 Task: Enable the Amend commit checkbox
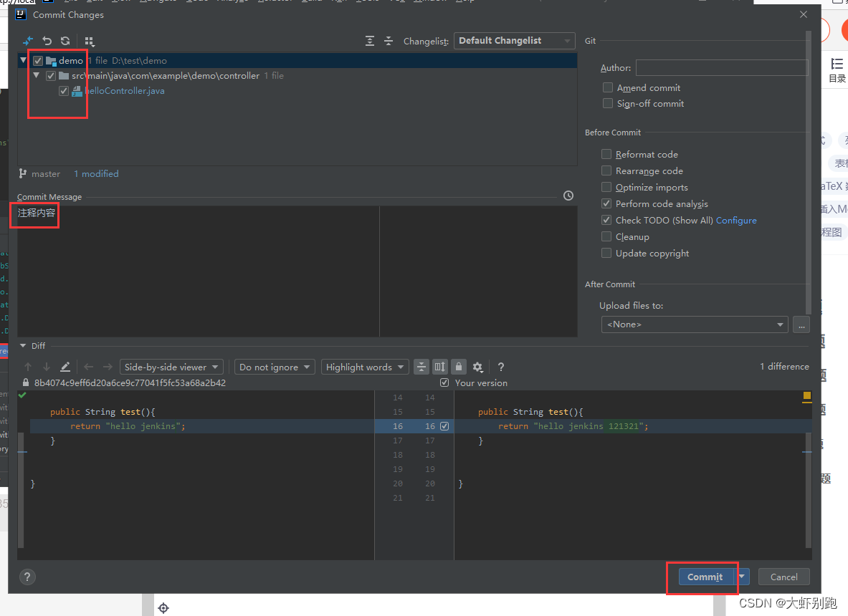click(x=608, y=87)
